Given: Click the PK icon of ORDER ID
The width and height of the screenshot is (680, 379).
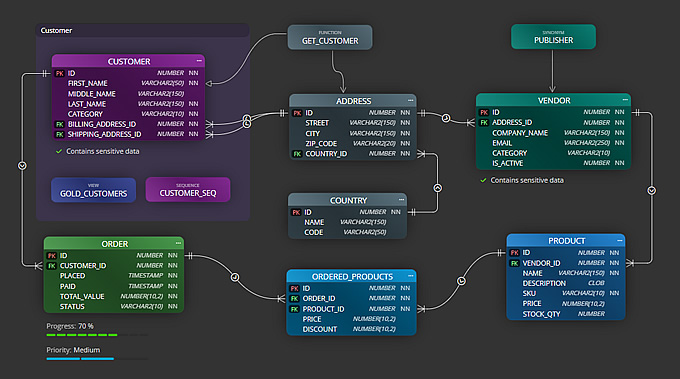Looking at the screenshot, I should (x=52, y=255).
